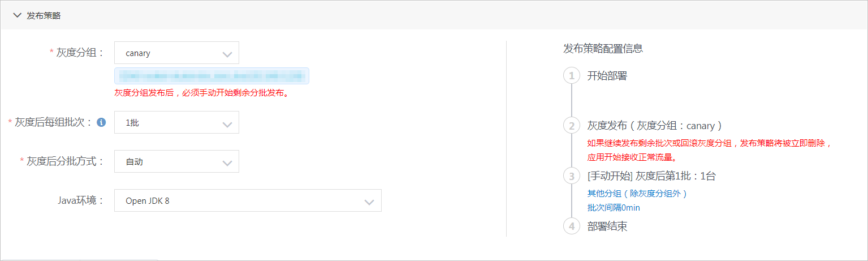Click step 4 circle icon for 部署结束
868x261 pixels.
[x=572, y=226]
